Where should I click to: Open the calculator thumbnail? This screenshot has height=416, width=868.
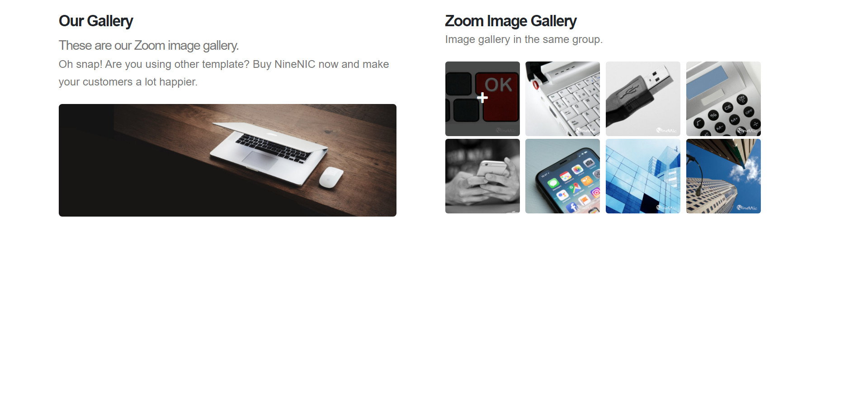click(723, 99)
